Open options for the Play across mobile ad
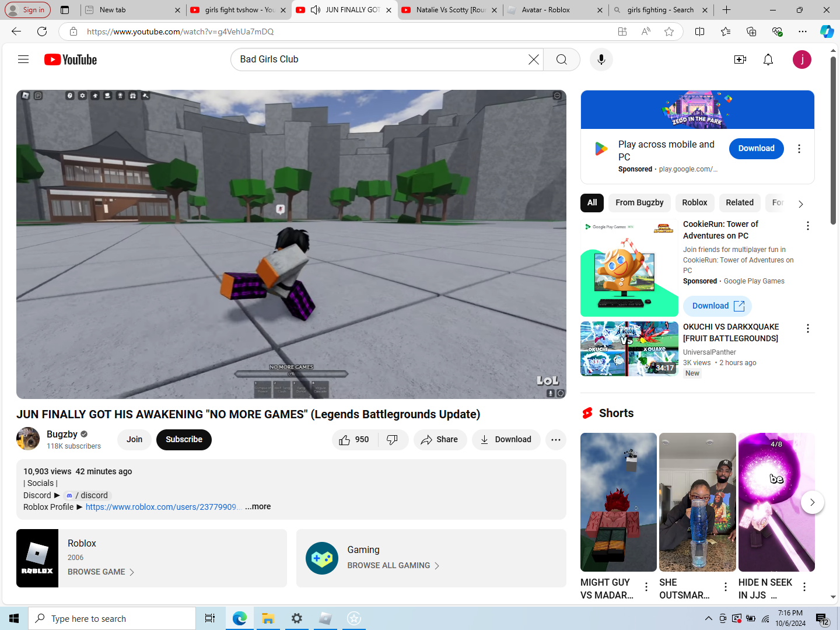The width and height of the screenshot is (840, 630). point(799,149)
